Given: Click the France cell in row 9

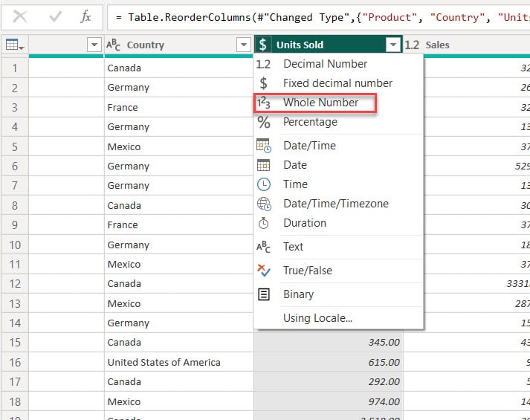Looking at the screenshot, I should tap(179, 225).
